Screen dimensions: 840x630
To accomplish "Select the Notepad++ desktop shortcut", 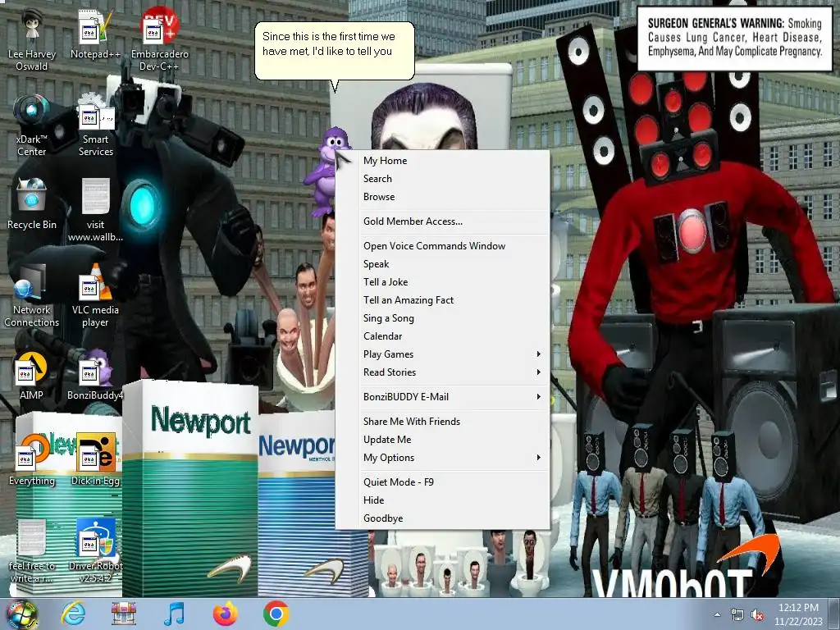I will click(95, 34).
